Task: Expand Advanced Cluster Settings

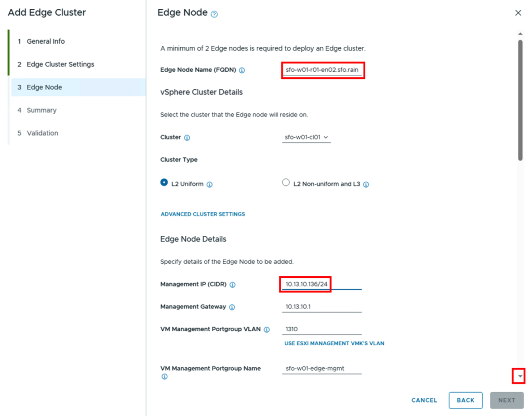Action: [x=203, y=214]
